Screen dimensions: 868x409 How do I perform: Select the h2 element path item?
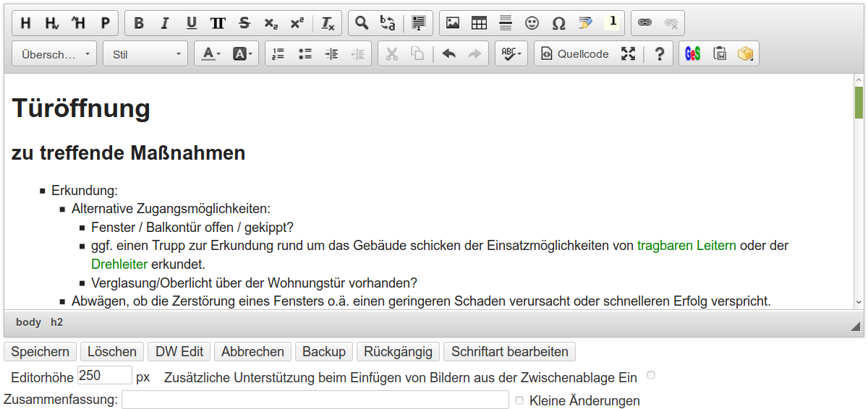point(56,322)
